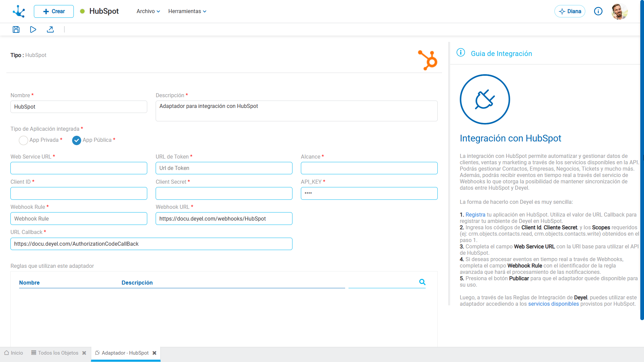This screenshot has width=644, height=362.
Task: Select the App Privada radio option
Action: pos(23,140)
